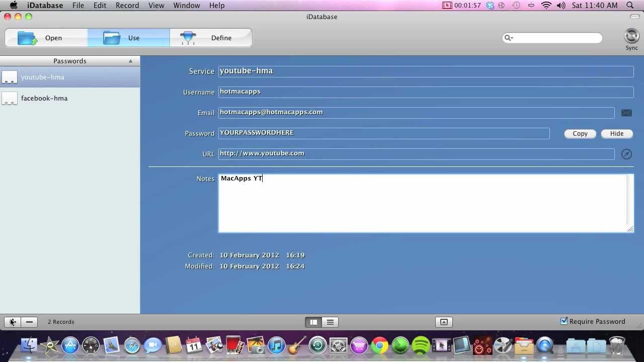The image size is (644, 362).
Task: Open URL with compass icon
Action: coord(626,154)
